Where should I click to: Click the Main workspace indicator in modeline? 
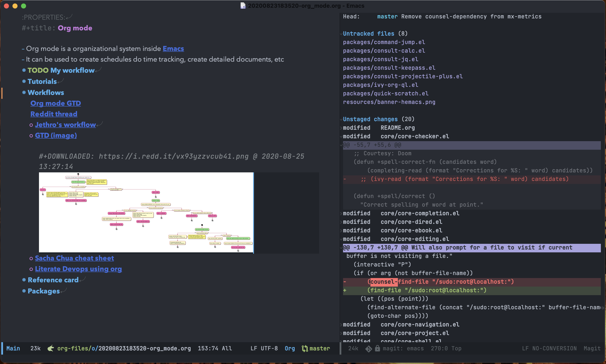point(13,348)
